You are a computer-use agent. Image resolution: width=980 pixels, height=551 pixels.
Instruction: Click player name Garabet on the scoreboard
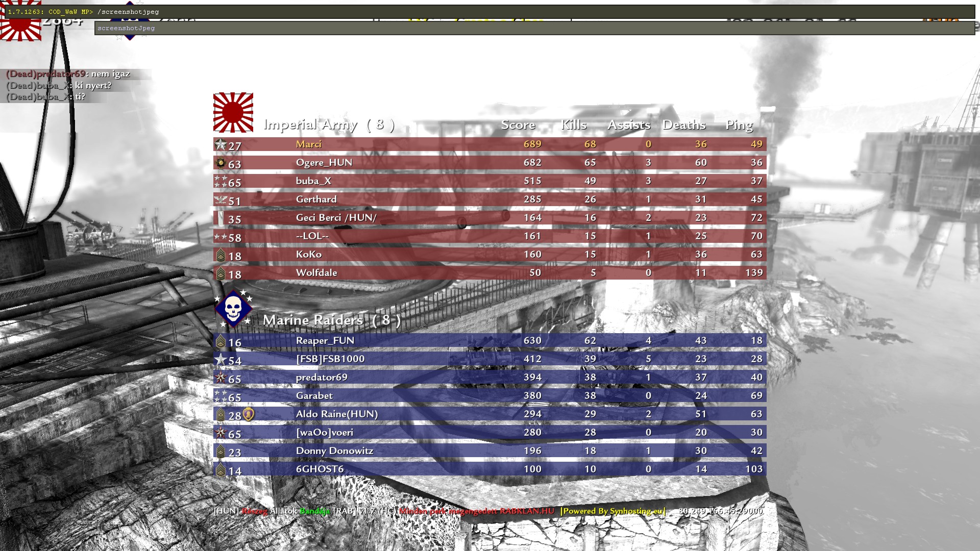coord(314,396)
